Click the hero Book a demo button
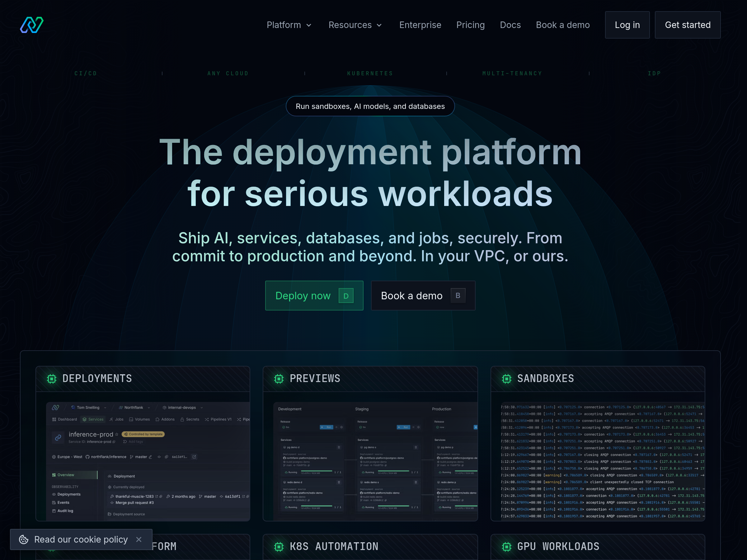 [423, 295]
